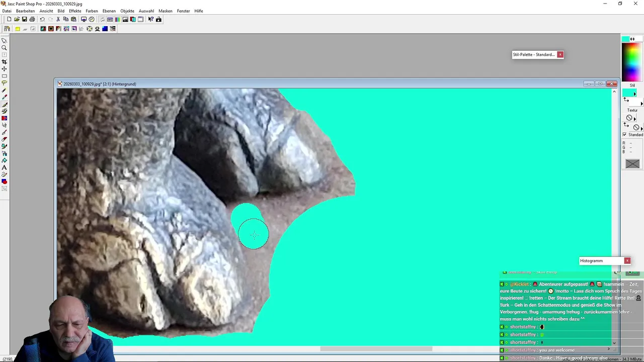Image resolution: width=644 pixels, height=362 pixels.
Task: Open the Bearbeiten menu
Action: [x=25, y=11]
